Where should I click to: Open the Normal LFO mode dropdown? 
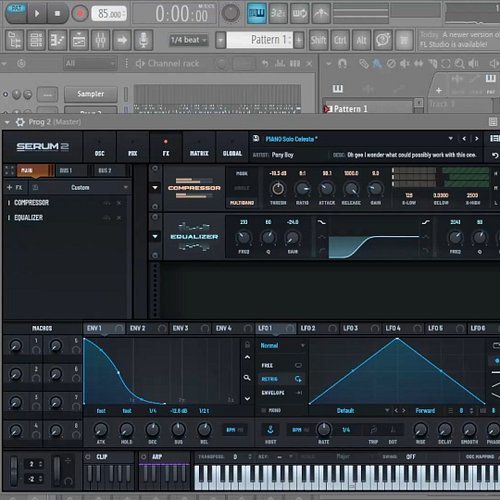click(x=282, y=346)
